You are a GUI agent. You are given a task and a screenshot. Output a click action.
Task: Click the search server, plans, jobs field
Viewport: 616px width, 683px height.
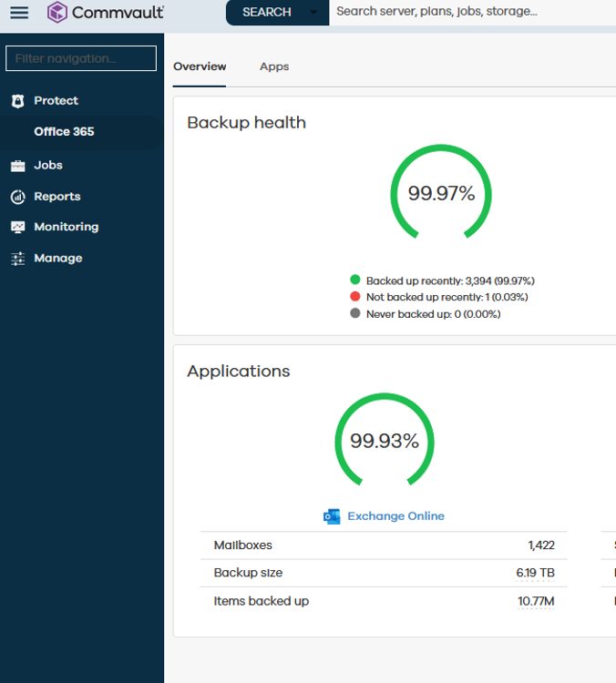tap(473, 12)
